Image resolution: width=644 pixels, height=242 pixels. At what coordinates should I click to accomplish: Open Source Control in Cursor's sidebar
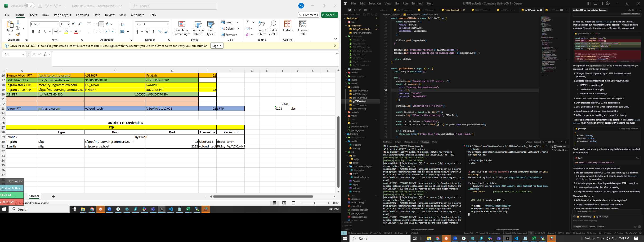pos(360,10)
